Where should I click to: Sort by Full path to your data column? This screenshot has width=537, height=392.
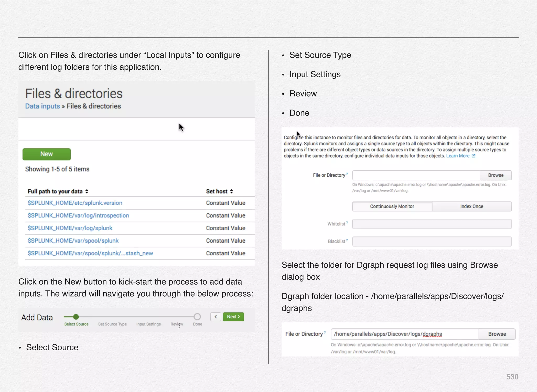pos(58,191)
